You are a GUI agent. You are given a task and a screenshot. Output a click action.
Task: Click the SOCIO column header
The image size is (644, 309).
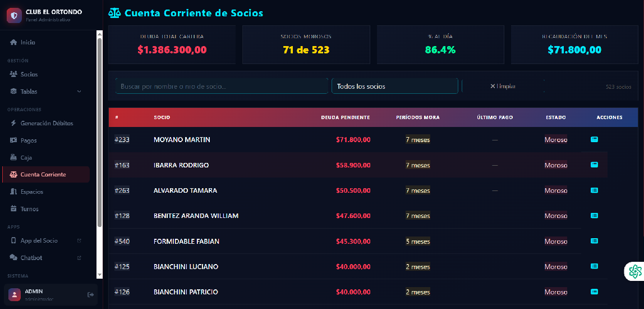click(162, 117)
